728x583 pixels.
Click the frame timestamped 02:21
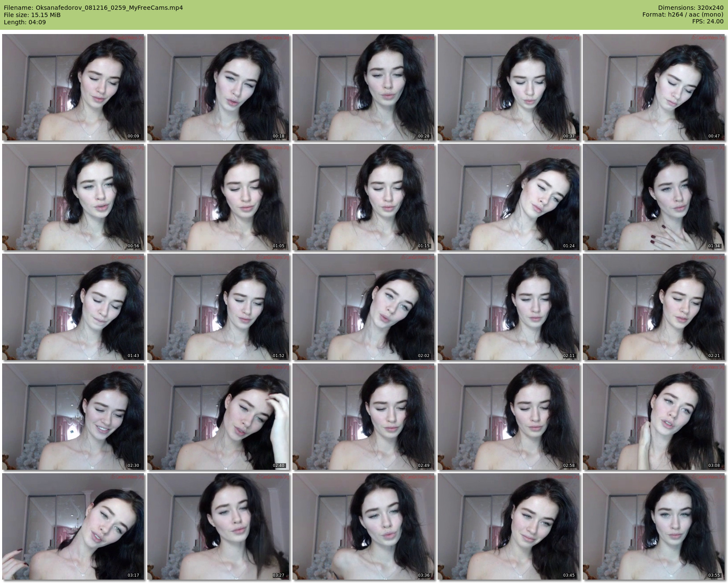(654, 307)
